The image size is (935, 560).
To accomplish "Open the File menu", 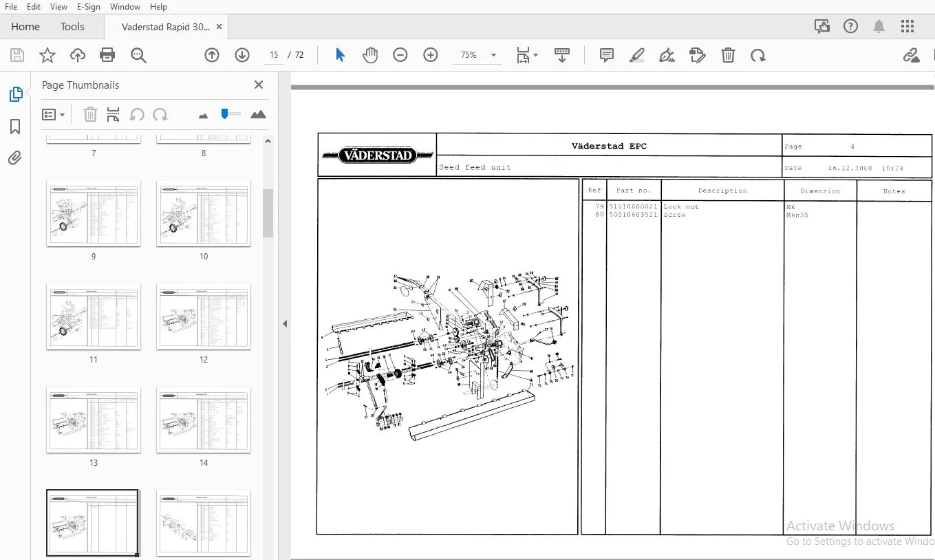I will [11, 7].
